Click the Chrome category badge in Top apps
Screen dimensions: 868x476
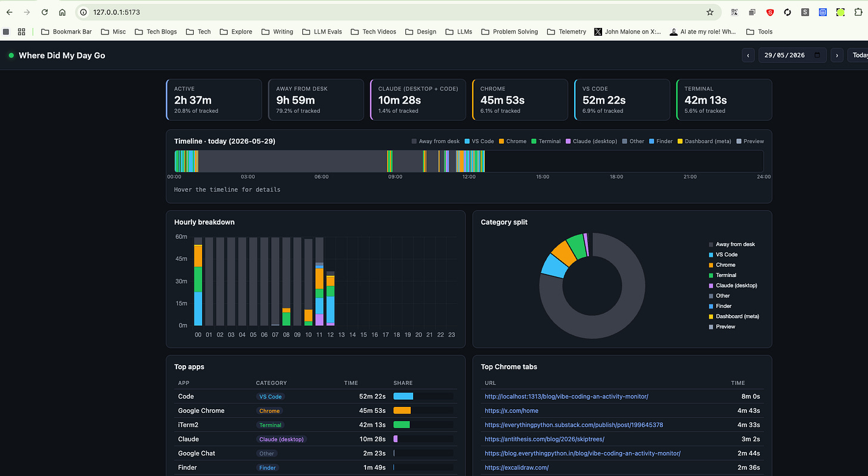point(269,411)
